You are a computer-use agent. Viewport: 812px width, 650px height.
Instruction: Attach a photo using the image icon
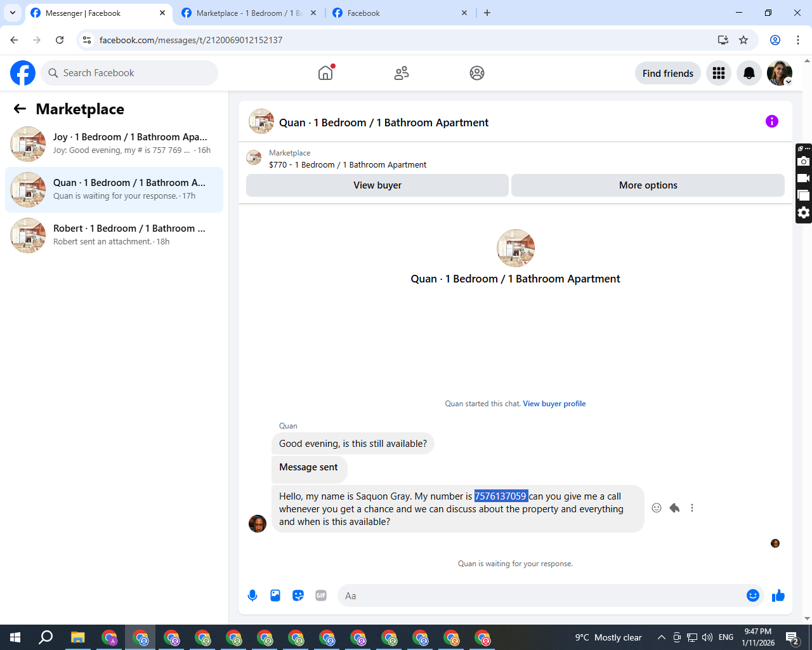point(275,595)
